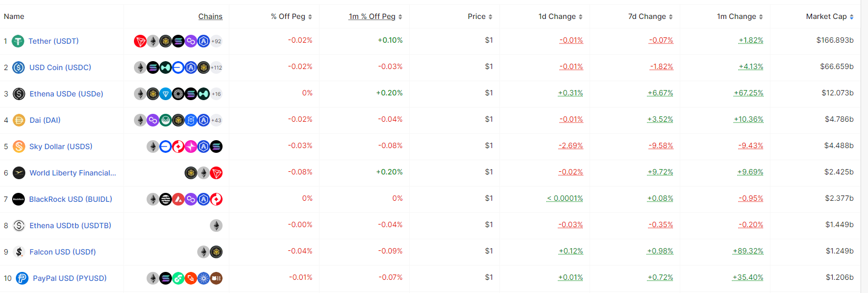Image resolution: width=868 pixels, height=293 pixels.
Task: Click the Sky Dollar logo icon
Action: point(19,147)
